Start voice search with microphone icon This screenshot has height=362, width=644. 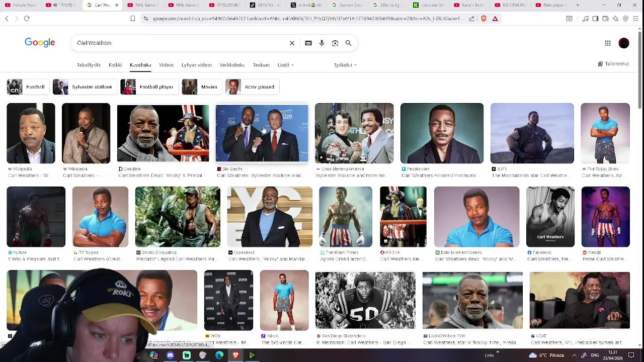[x=321, y=43]
